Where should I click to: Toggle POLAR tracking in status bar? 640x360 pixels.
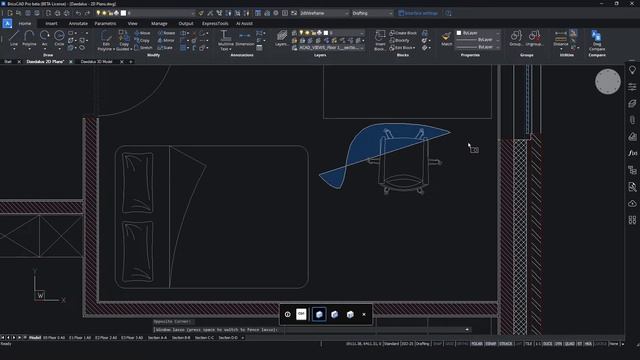[x=476, y=344]
